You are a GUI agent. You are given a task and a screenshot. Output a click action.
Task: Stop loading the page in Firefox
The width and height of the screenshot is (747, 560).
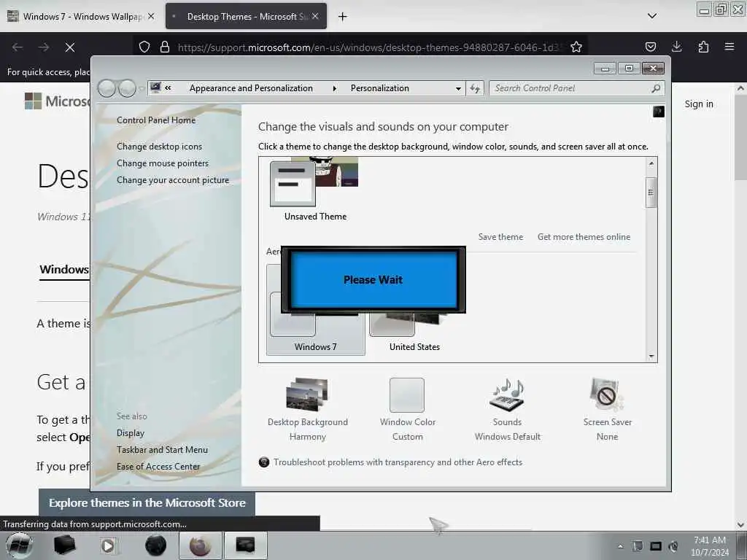coord(69,47)
